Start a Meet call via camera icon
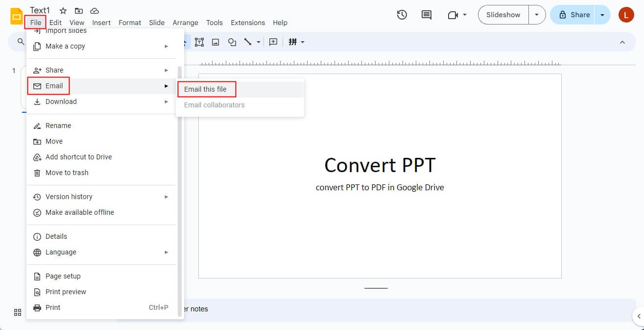Screen dimensions: 644x330 coord(453,15)
